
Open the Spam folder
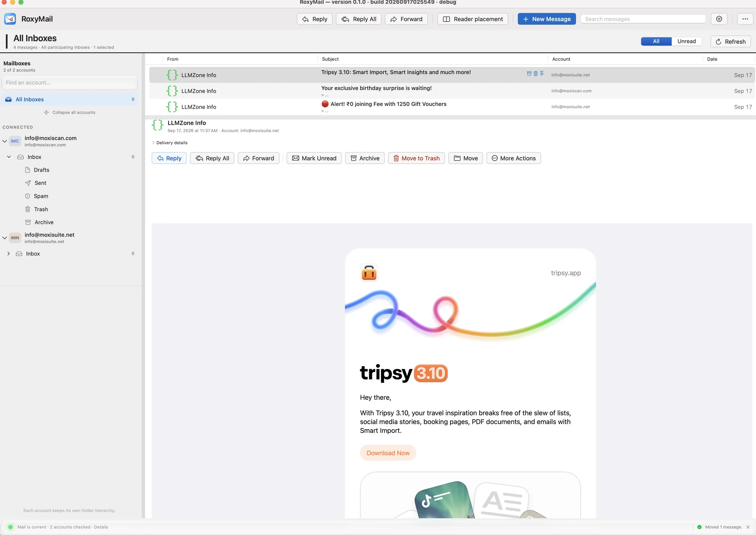click(x=41, y=196)
